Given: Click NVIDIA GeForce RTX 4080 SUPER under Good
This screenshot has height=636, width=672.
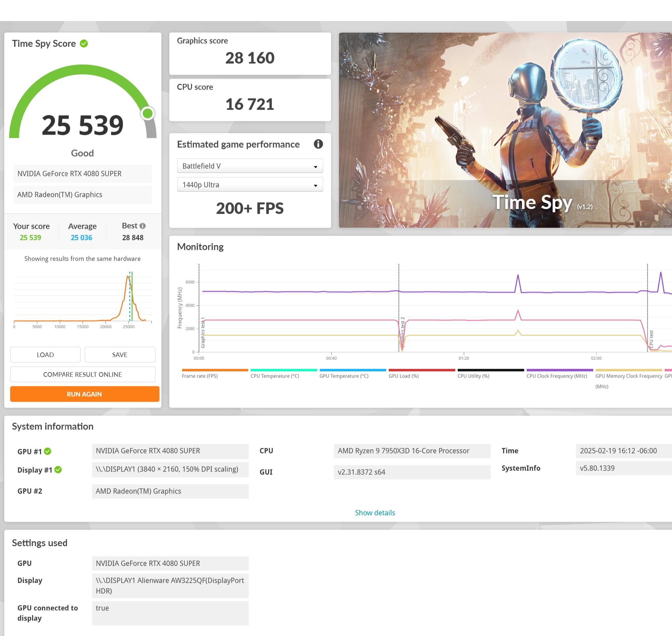Looking at the screenshot, I should tap(83, 174).
